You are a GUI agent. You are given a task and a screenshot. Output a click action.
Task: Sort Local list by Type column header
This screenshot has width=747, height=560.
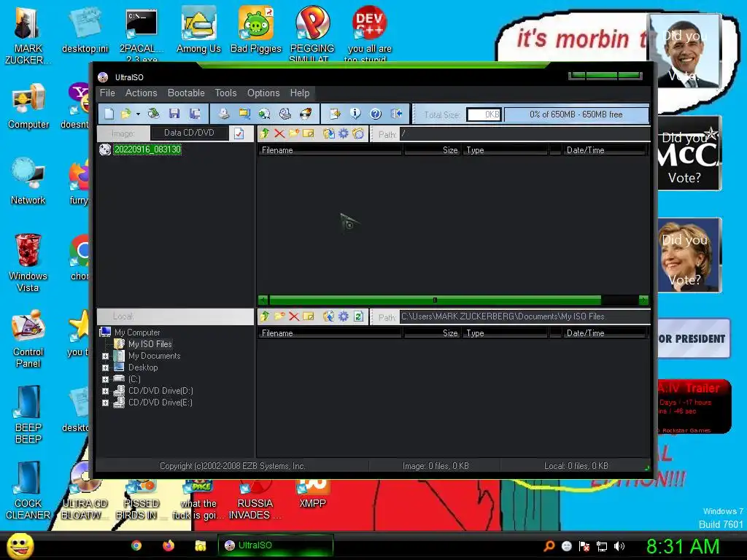point(505,333)
